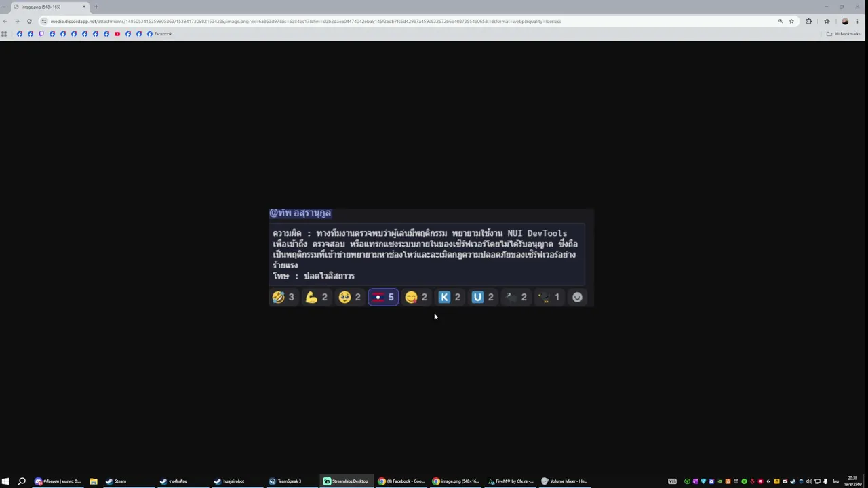
Task: Open the apps grid on bookmarks bar
Action: click(4, 34)
